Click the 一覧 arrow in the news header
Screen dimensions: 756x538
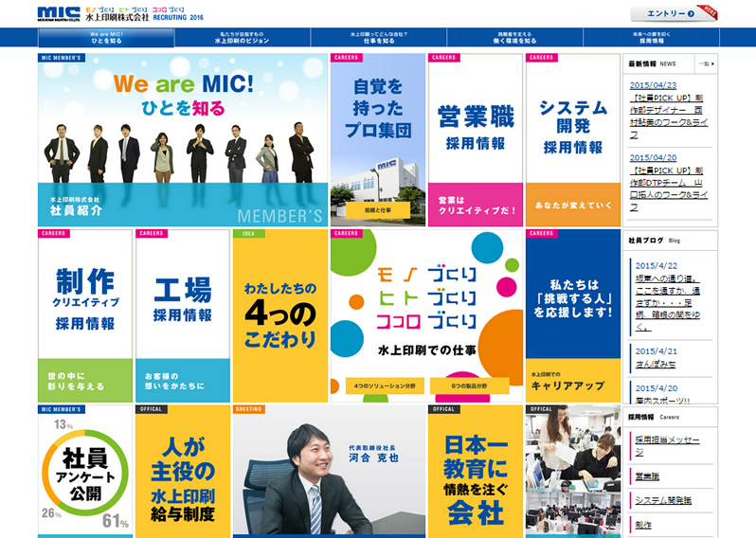coord(707,63)
